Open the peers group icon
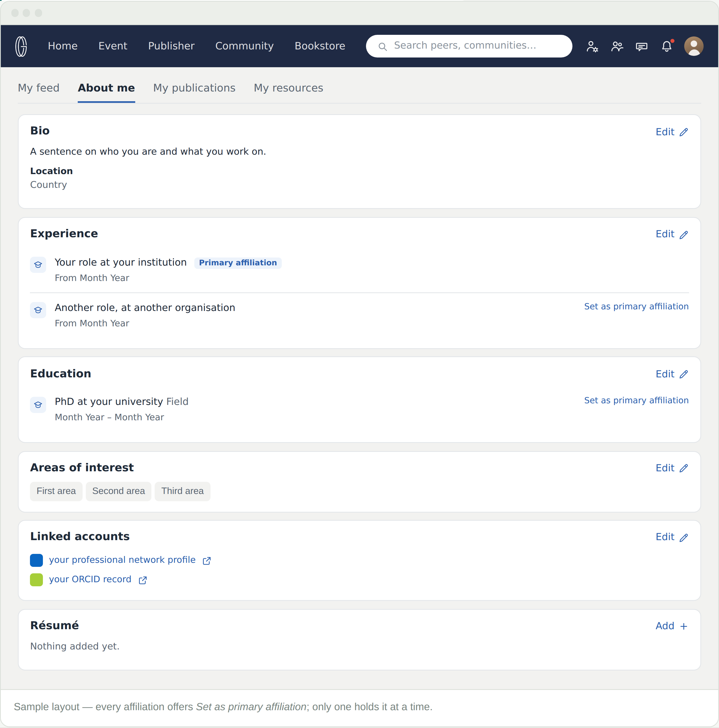The width and height of the screenshot is (719, 728). 617,46
